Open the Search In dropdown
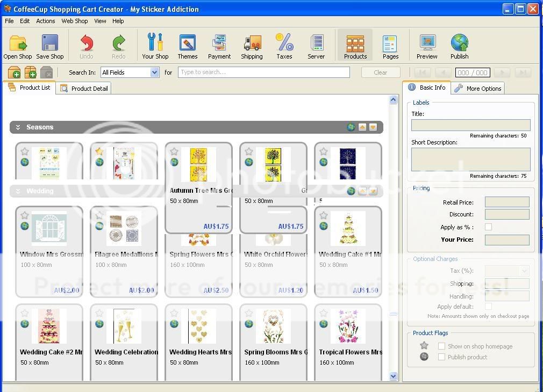Image resolution: width=543 pixels, height=392 pixels. [x=155, y=72]
